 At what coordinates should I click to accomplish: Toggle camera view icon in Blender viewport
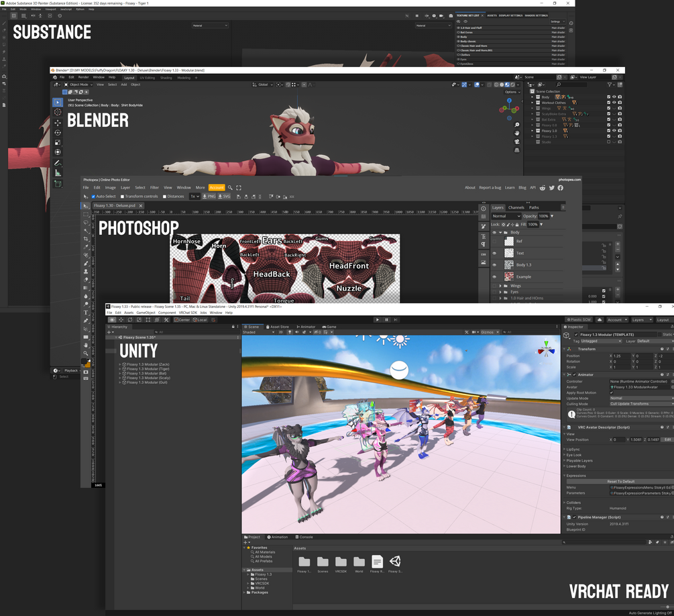click(x=516, y=142)
